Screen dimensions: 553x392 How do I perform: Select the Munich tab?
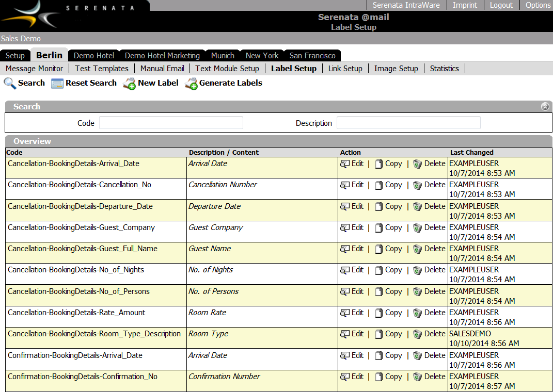tap(223, 56)
